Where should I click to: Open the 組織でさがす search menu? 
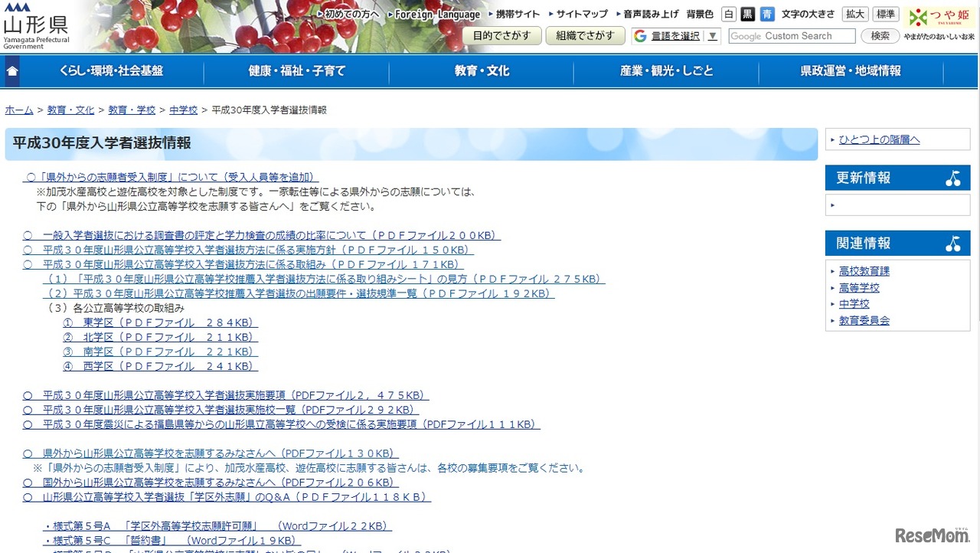[x=586, y=35]
